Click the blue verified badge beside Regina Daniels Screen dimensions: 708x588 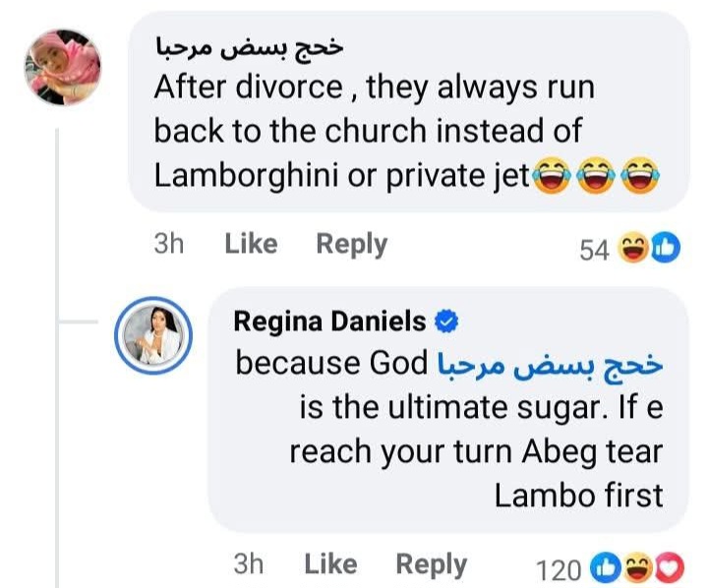pos(445,321)
